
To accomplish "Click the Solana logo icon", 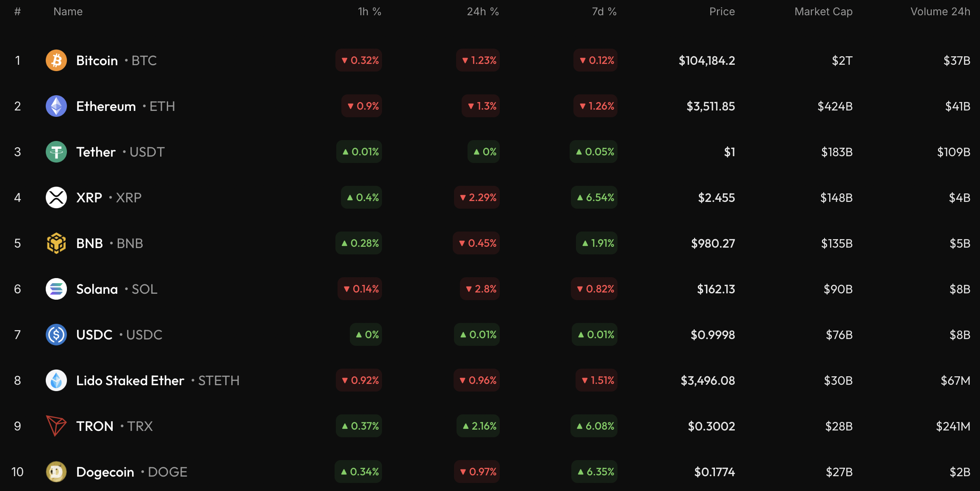I will [56, 289].
